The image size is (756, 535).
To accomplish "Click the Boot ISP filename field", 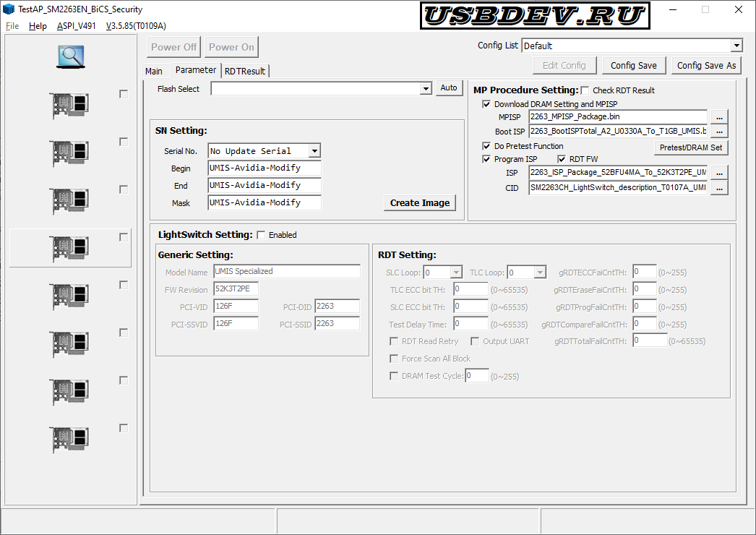I will coord(618,131).
